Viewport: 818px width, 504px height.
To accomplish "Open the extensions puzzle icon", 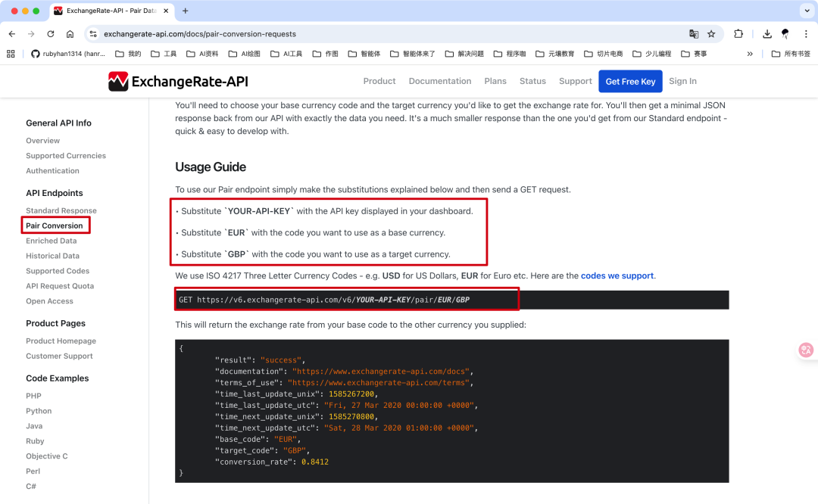I will point(738,34).
